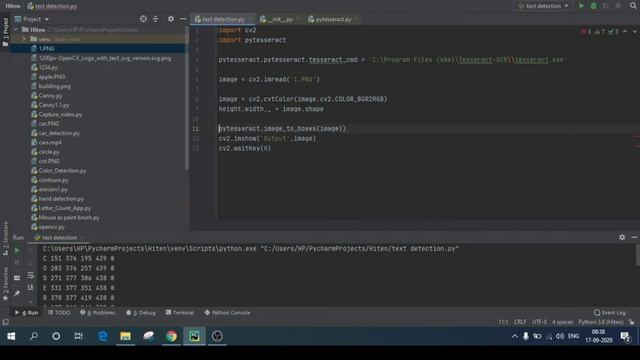Image resolution: width=640 pixels, height=360 pixels.
Task: Open the Run tool window tab at bottom
Action: pos(27,313)
